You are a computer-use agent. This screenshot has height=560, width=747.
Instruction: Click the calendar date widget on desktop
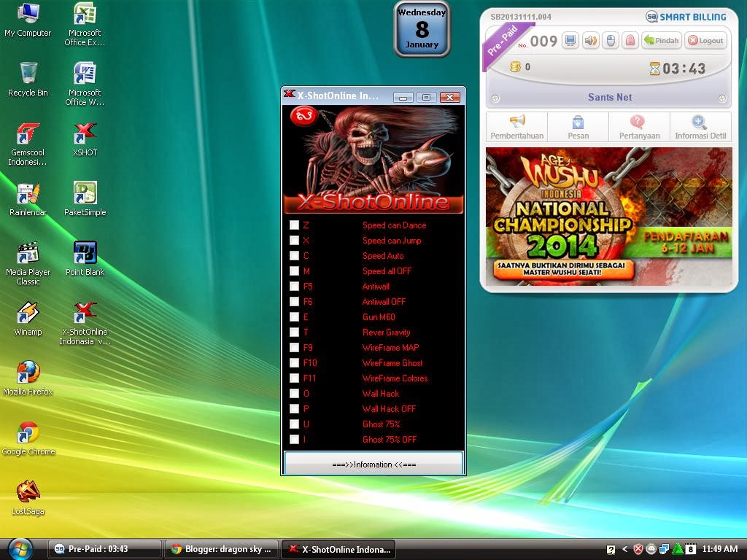point(422,29)
